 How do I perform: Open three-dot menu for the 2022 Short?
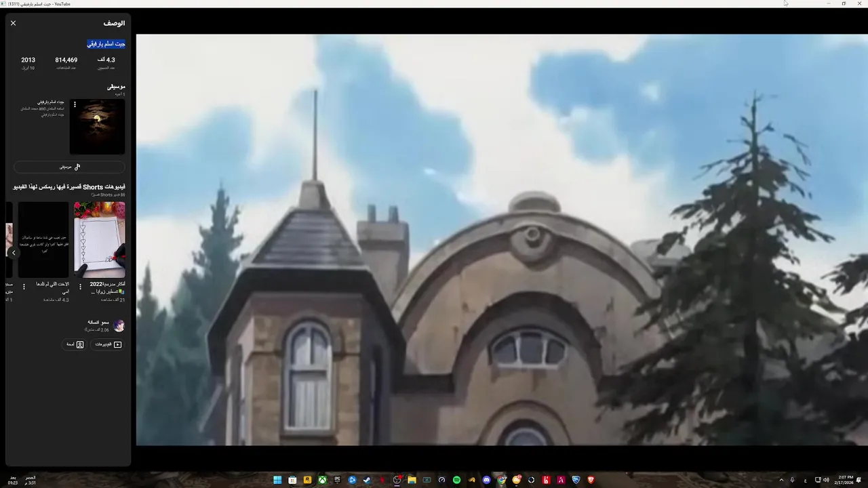click(x=80, y=287)
